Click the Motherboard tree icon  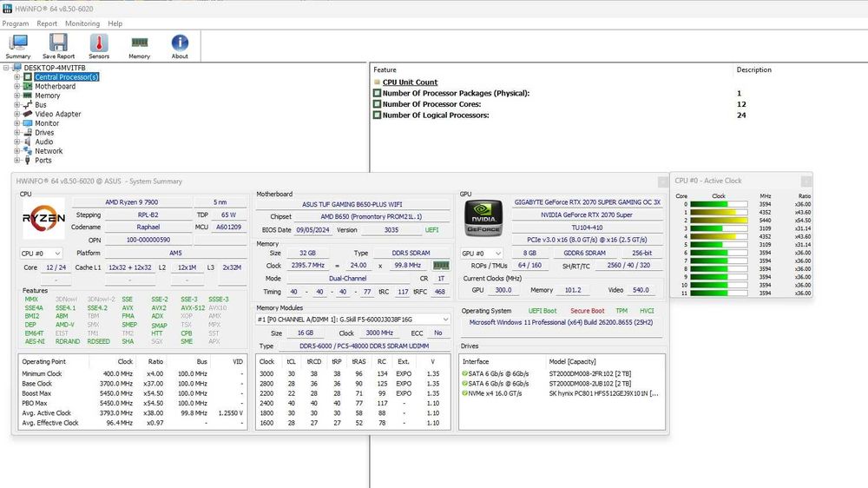[28, 87]
